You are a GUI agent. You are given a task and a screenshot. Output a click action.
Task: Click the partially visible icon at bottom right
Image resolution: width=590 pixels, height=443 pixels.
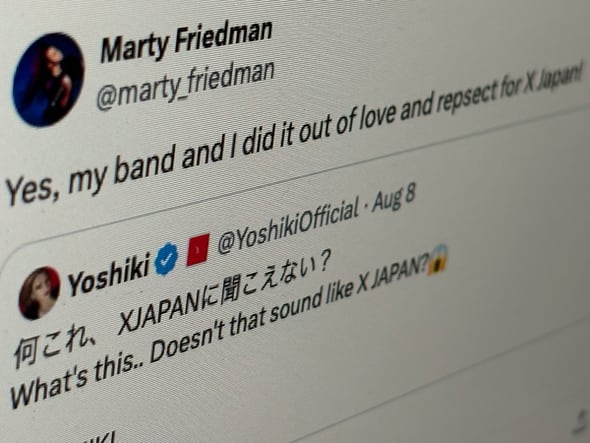point(580,423)
